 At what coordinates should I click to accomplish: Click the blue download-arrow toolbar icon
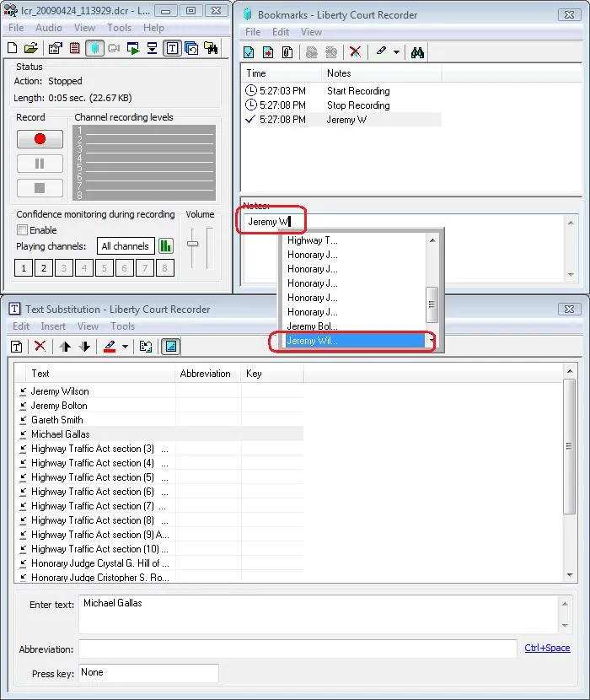[x=153, y=48]
